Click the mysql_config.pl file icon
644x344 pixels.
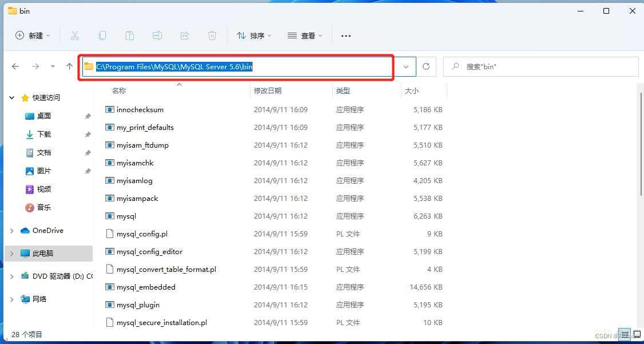click(x=109, y=234)
